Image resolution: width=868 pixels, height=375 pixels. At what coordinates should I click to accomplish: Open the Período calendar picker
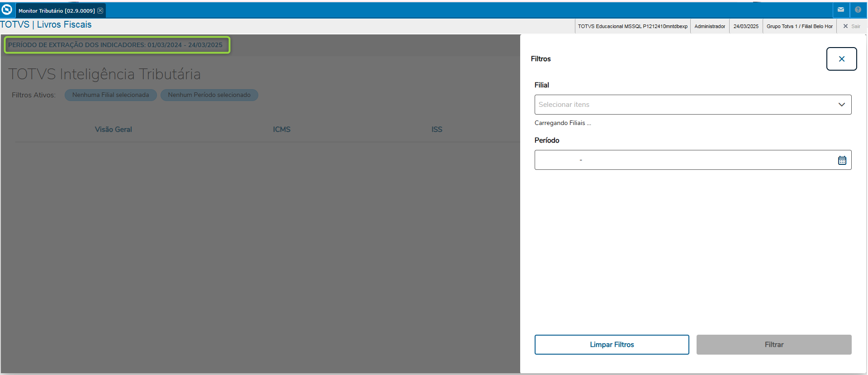click(x=842, y=160)
